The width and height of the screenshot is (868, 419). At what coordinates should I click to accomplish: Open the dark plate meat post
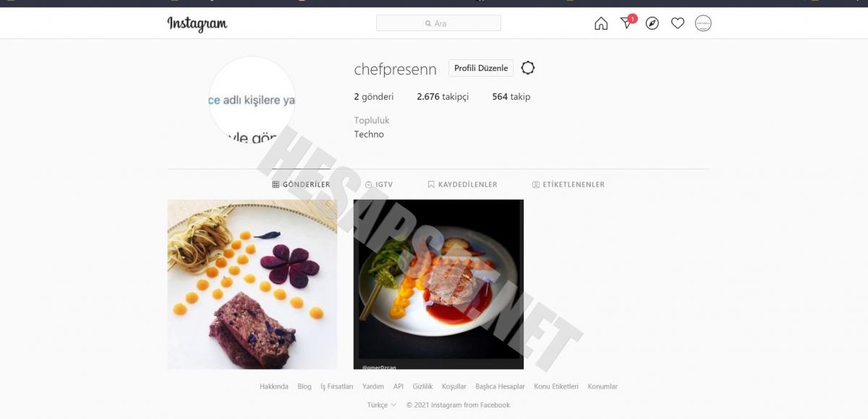pos(438,284)
